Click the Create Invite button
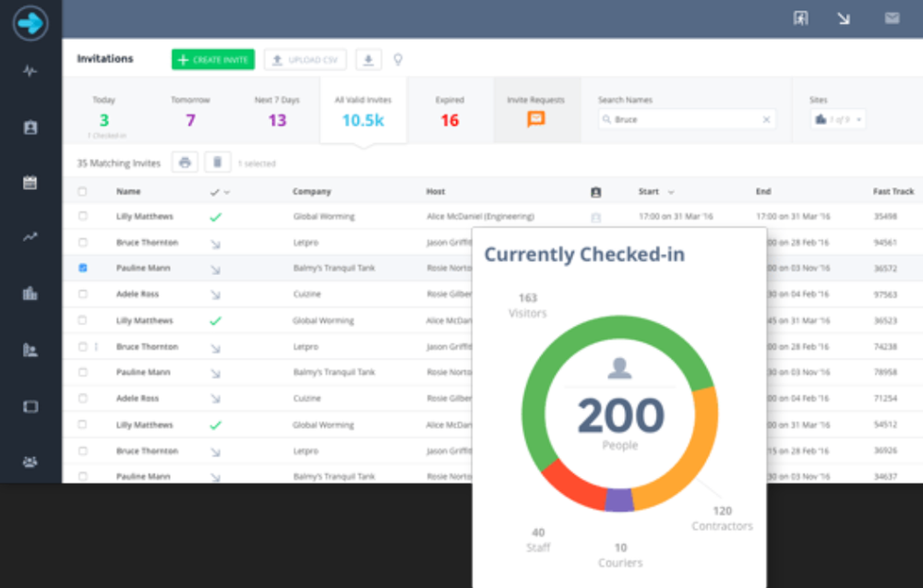 pyautogui.click(x=214, y=58)
